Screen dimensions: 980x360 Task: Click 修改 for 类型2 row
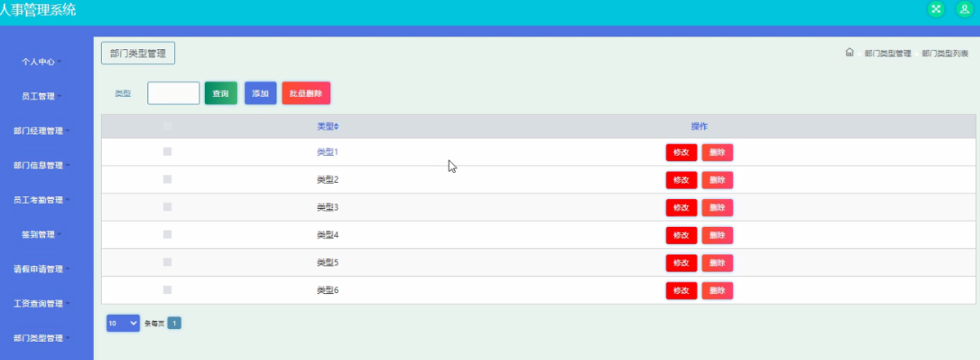681,180
